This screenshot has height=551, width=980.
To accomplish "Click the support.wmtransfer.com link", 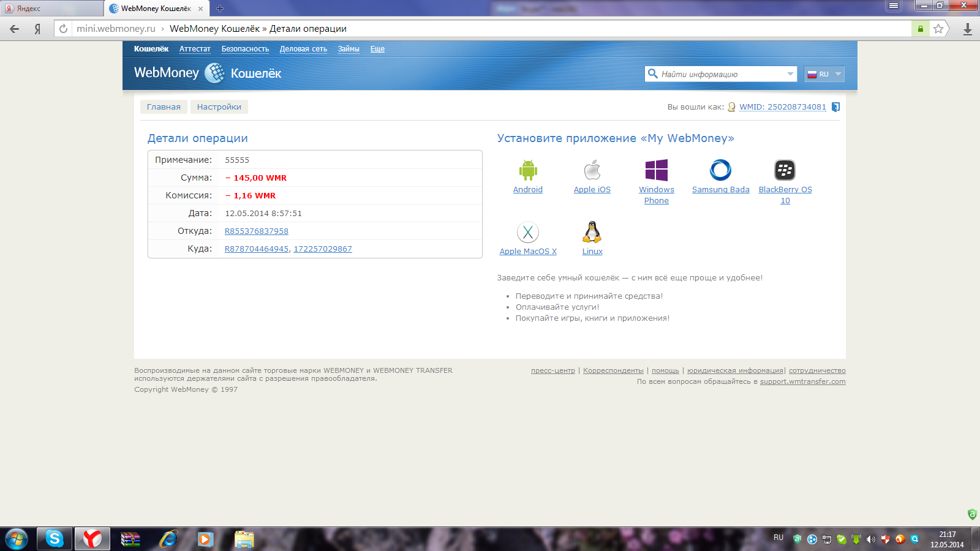I will [803, 381].
